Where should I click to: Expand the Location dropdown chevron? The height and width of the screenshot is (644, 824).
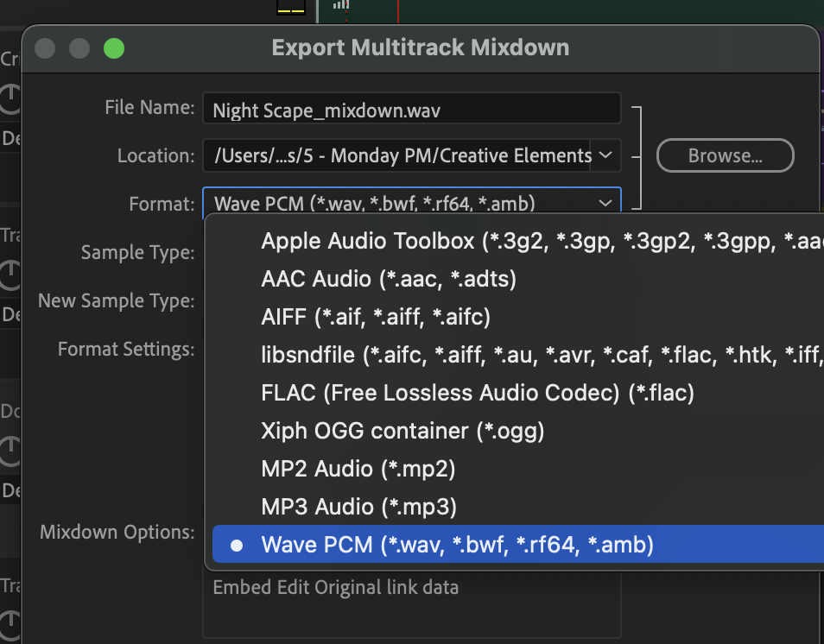(605, 155)
